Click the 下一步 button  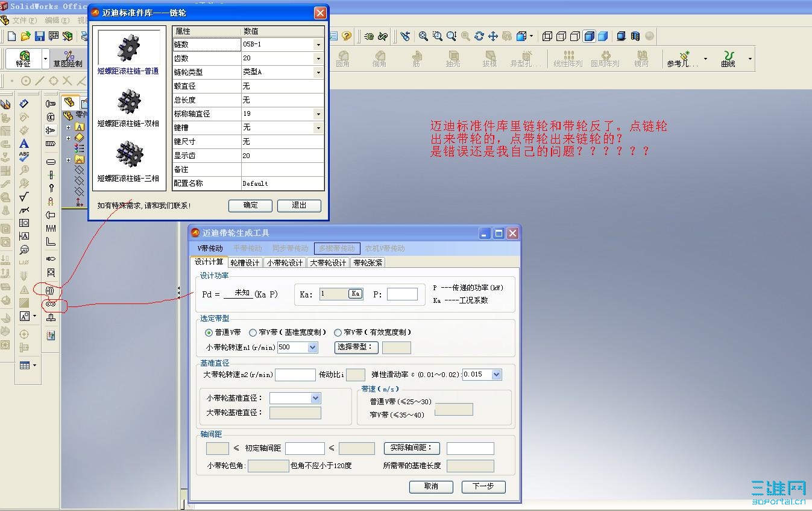coord(483,487)
